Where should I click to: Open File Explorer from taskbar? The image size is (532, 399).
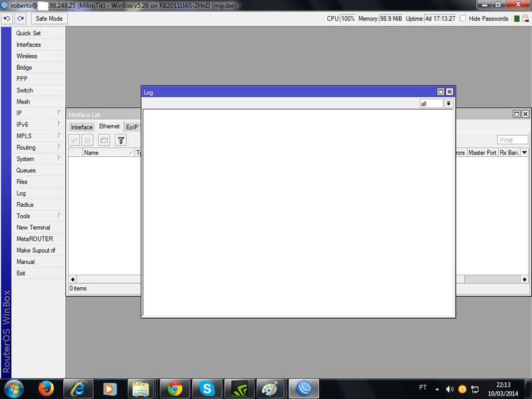pos(141,389)
